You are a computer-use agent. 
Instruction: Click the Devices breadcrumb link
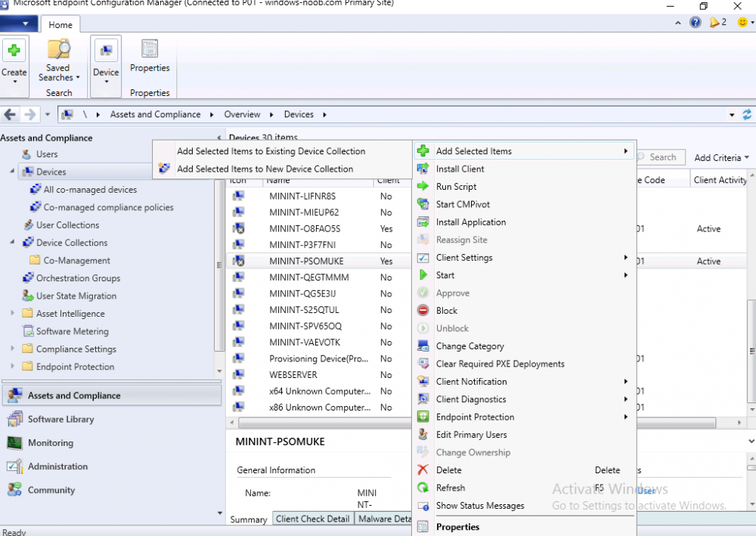pos(299,114)
